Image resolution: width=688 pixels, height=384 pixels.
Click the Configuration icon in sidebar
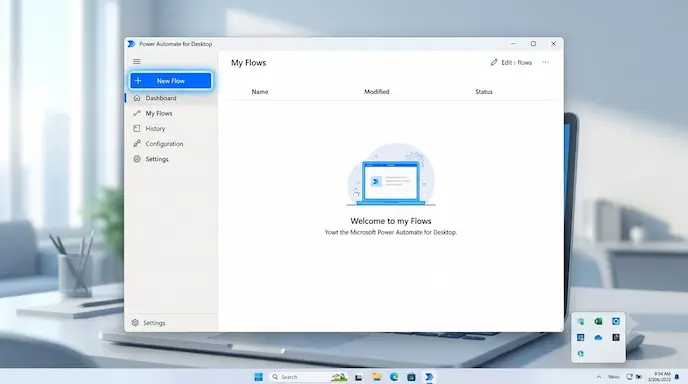coord(137,144)
